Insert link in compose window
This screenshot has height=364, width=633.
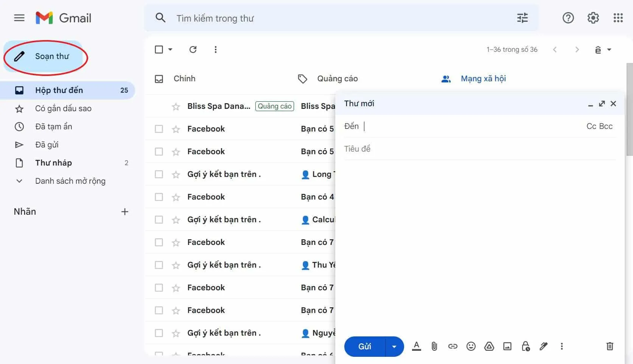click(x=453, y=346)
